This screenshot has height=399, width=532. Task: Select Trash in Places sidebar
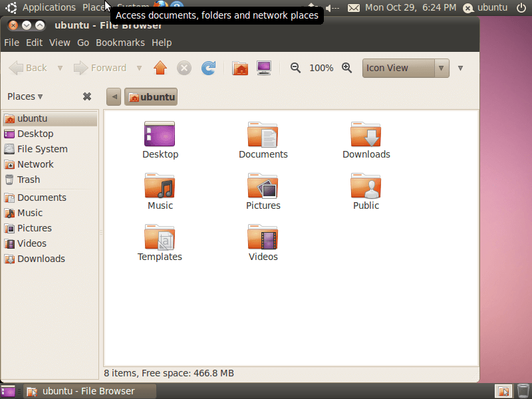[50, 180]
